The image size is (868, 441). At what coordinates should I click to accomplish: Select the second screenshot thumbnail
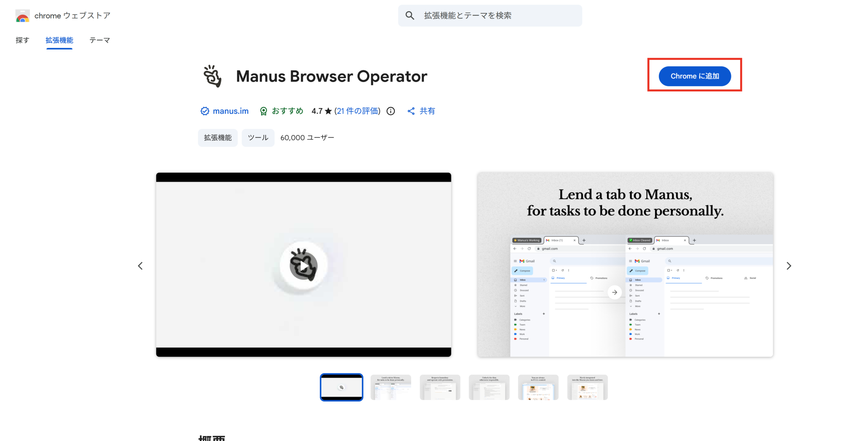click(x=391, y=387)
